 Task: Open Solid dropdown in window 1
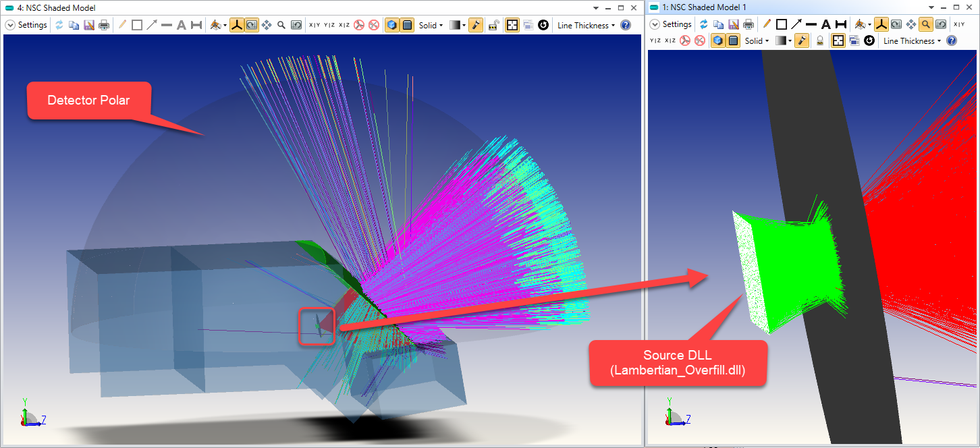pos(757,40)
